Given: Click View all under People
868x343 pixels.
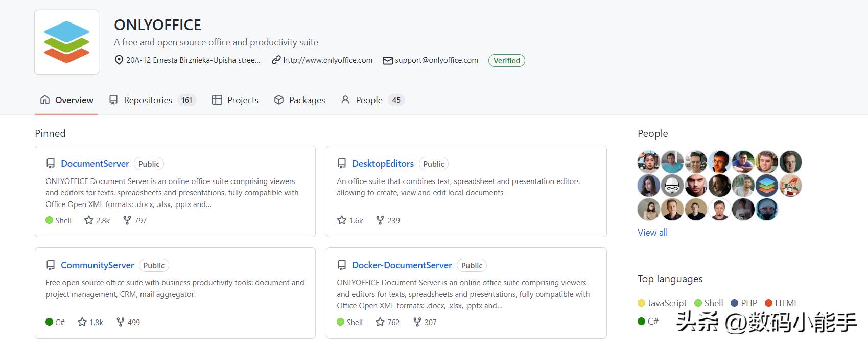Looking at the screenshot, I should pyautogui.click(x=652, y=233).
